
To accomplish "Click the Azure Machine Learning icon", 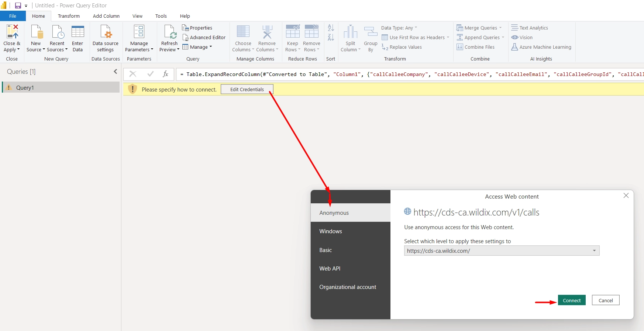I will click(514, 47).
